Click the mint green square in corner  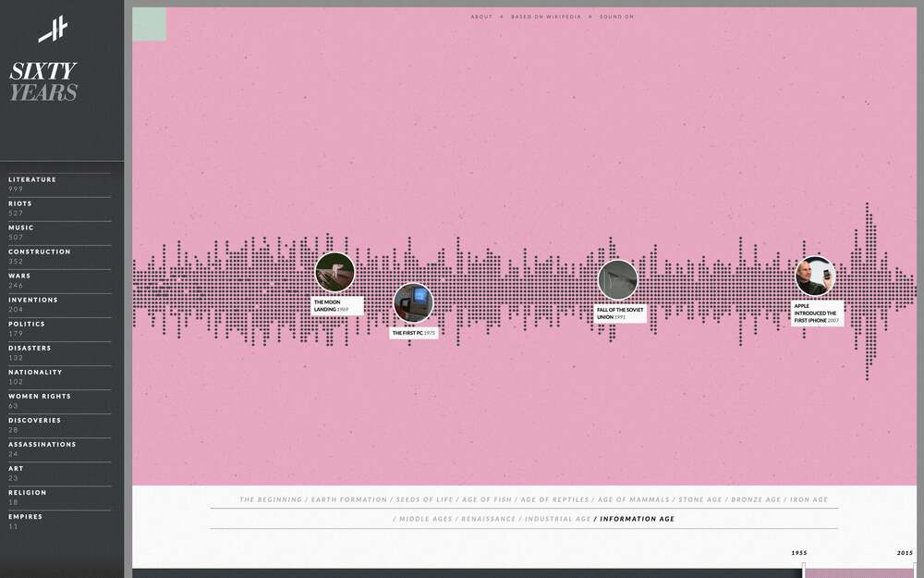pyautogui.click(x=150, y=24)
